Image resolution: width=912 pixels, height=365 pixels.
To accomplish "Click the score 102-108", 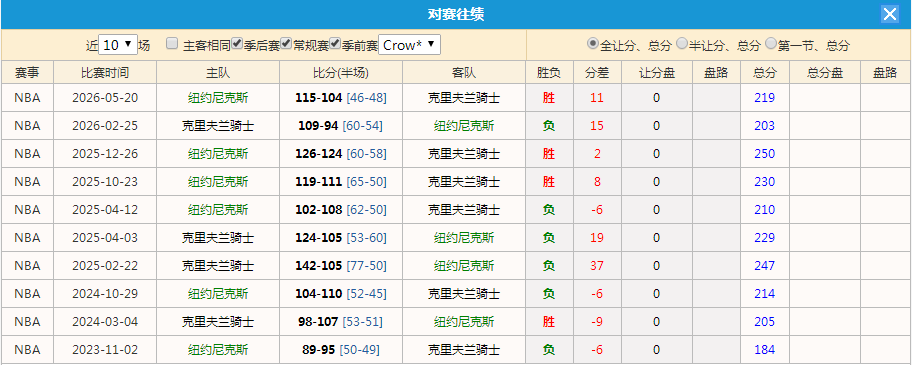I will pos(319,209).
